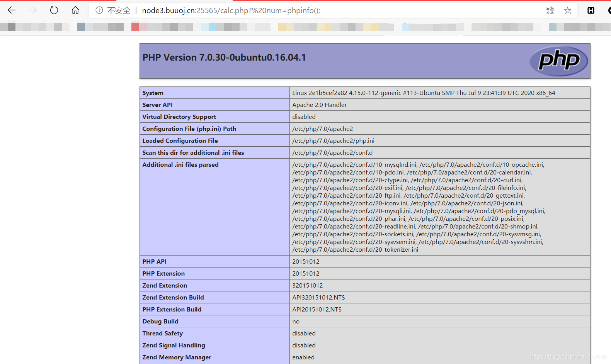Select the Zend Extension Build label

pyautogui.click(x=173, y=298)
